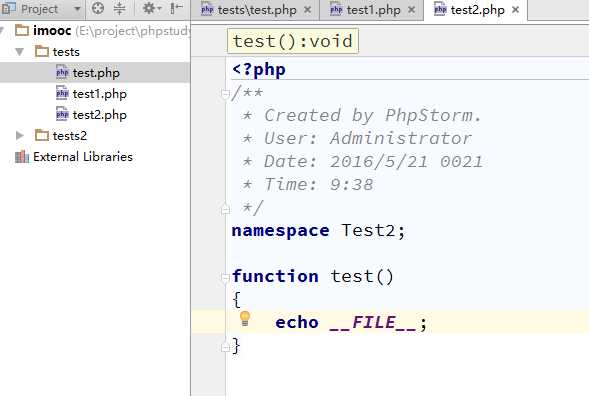The height and width of the screenshot is (396, 589).
Task: Click the test():void breadcrumb hint
Action: tap(293, 41)
